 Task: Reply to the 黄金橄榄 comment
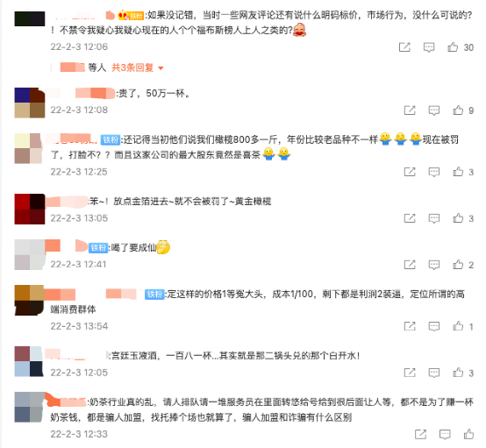point(434,218)
